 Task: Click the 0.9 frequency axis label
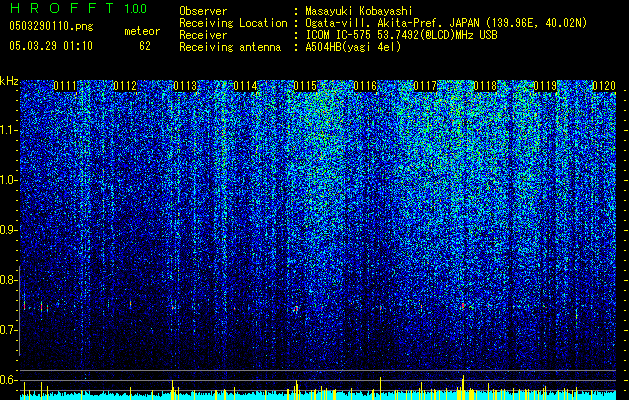[x=8, y=230]
